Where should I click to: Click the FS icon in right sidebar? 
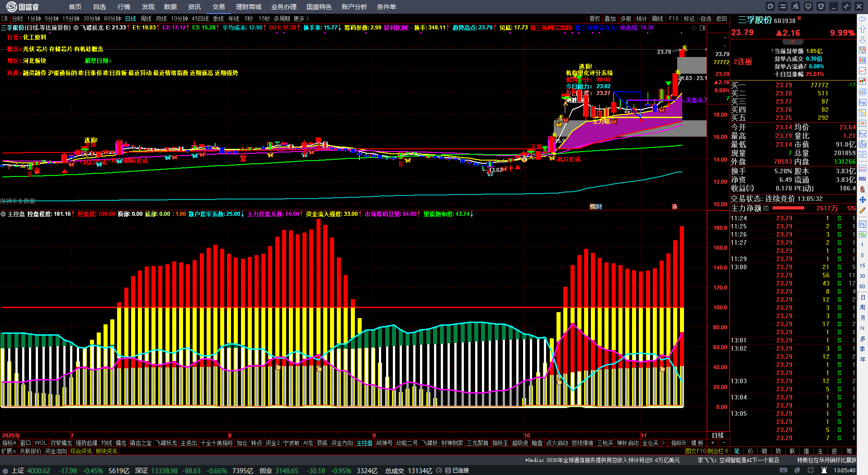pos(863,224)
